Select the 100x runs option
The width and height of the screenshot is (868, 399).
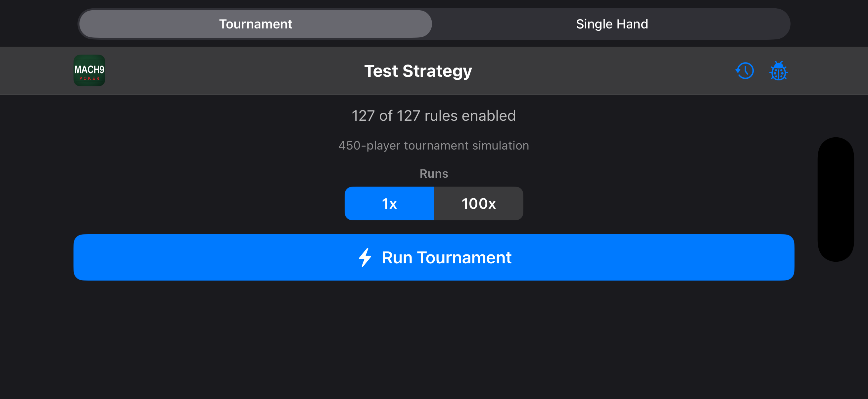478,203
